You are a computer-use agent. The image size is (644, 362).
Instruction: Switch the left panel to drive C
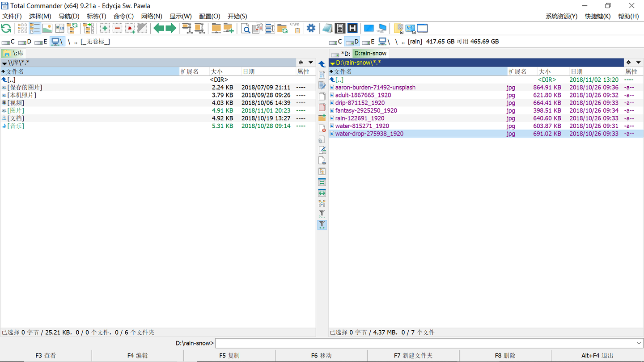coord(8,42)
